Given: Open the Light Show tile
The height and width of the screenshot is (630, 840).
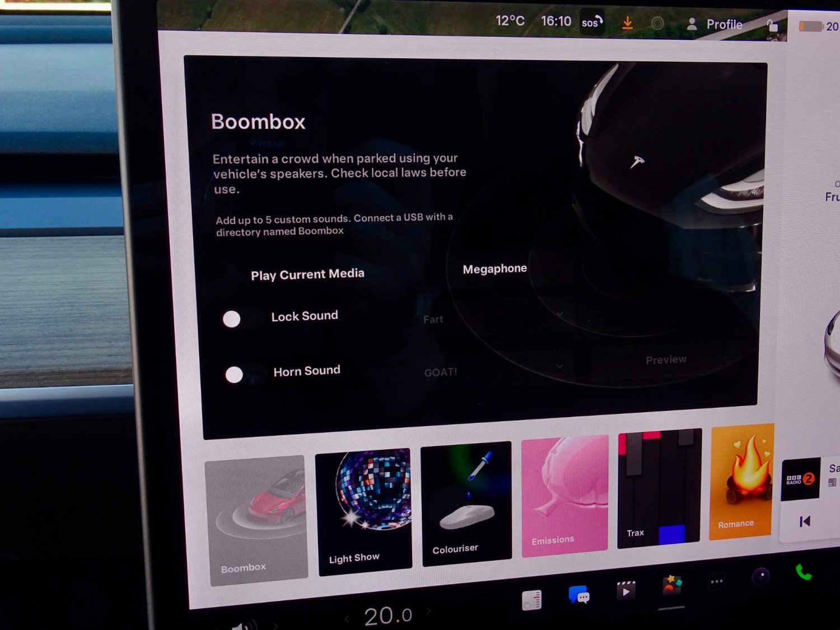Looking at the screenshot, I should [364, 511].
